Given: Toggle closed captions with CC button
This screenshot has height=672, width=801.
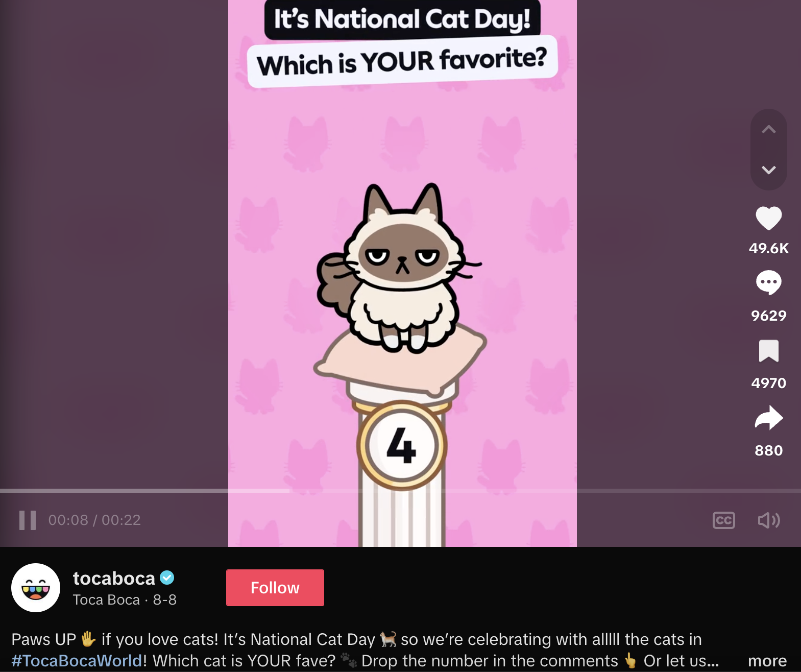Looking at the screenshot, I should tap(723, 520).
